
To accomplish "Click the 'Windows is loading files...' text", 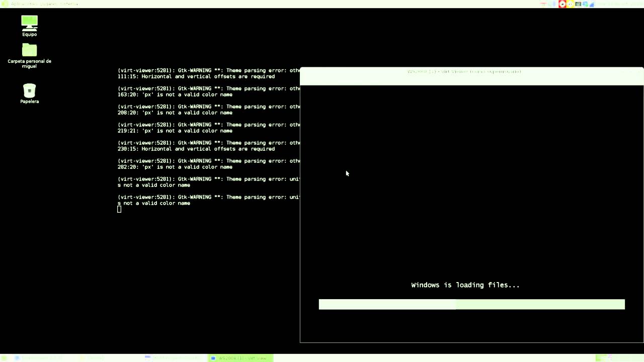I will (x=465, y=285).
